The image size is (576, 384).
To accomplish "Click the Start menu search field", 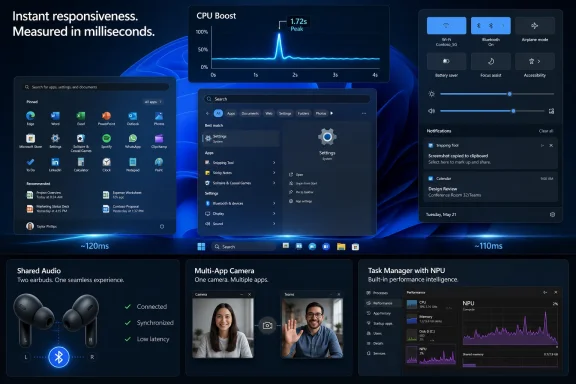I will [x=96, y=87].
